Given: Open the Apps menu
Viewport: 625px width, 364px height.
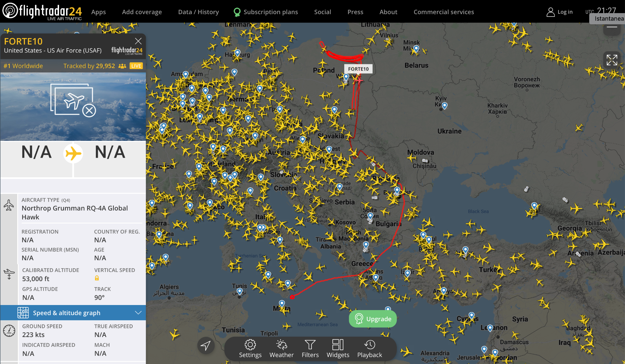Looking at the screenshot, I should click(99, 12).
